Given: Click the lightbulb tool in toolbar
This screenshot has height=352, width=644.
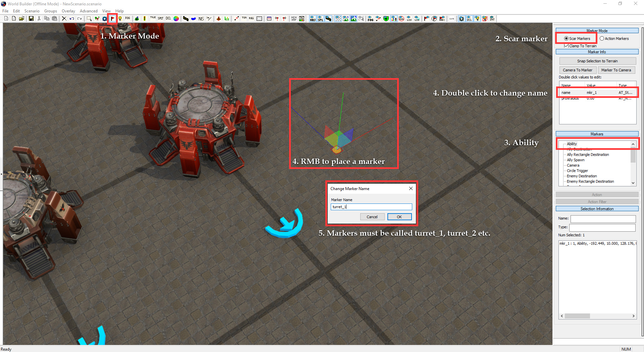Looking at the screenshot, I should click(x=120, y=19).
